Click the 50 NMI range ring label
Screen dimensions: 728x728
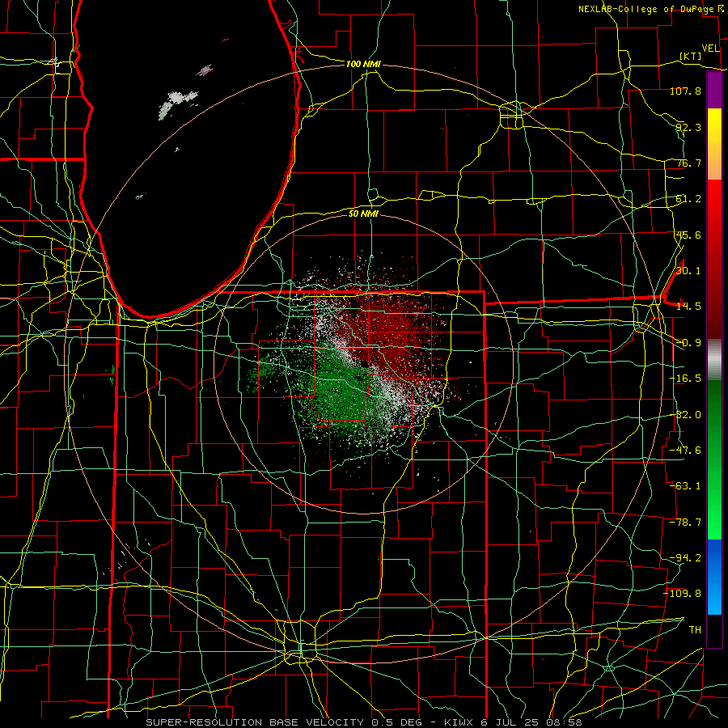coord(363,214)
